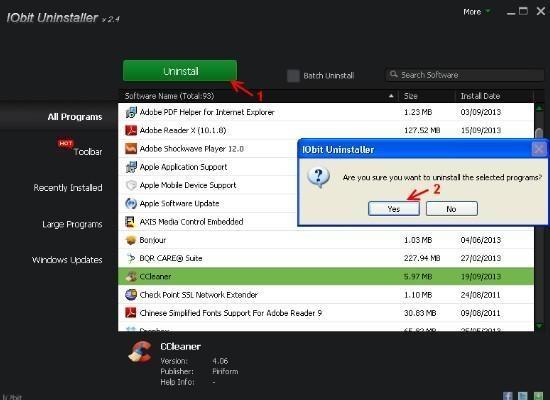Click the list scrollbar up arrow
The image size is (550, 400).
(539, 107)
